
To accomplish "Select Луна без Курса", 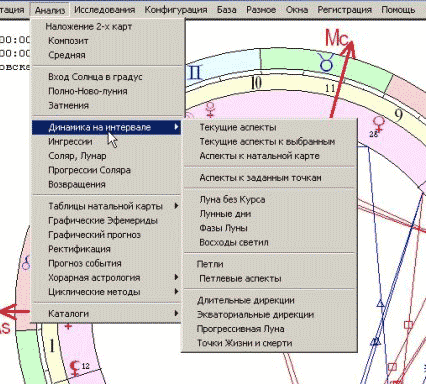I will [269, 200].
